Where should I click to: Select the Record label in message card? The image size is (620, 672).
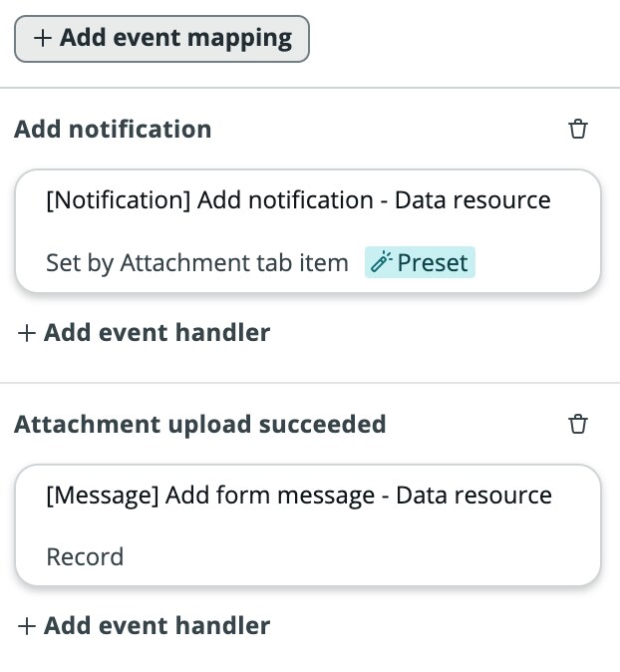click(x=85, y=556)
